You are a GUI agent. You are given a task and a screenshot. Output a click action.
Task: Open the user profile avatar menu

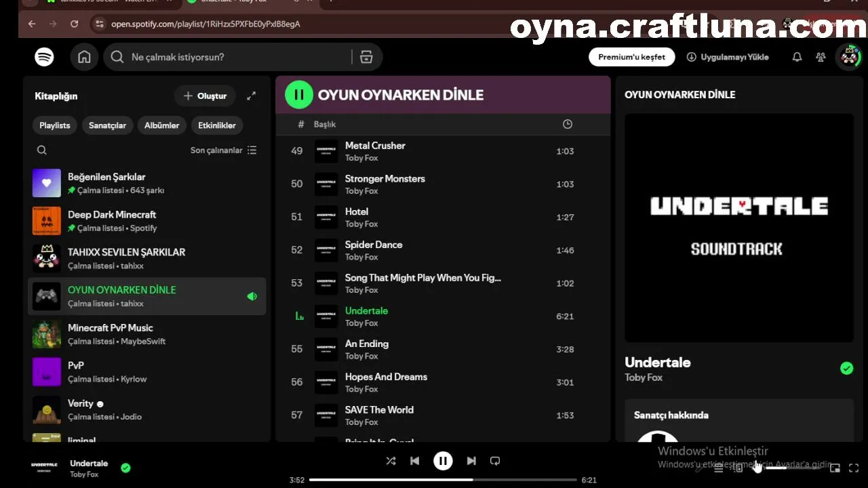tap(849, 57)
